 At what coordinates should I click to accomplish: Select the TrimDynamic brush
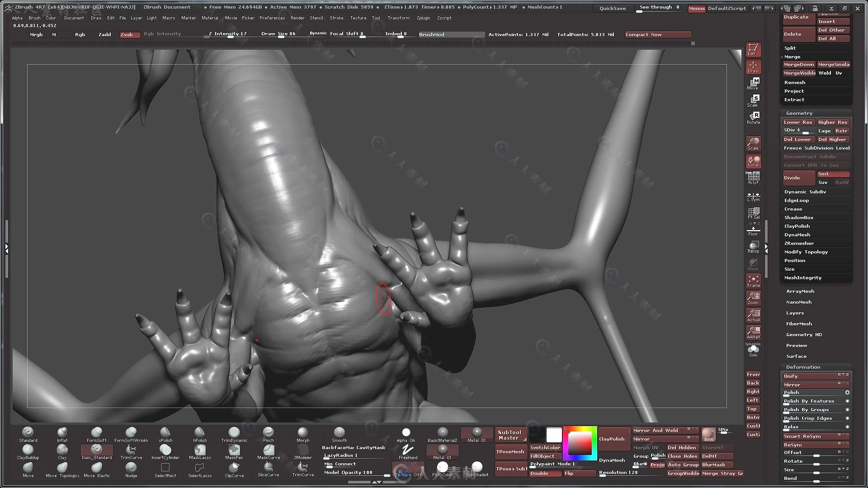pos(234,435)
